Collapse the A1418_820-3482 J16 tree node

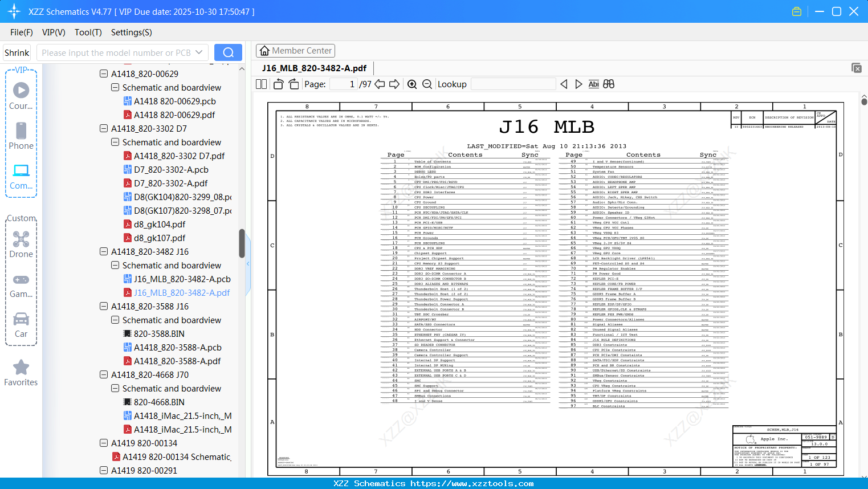104,251
